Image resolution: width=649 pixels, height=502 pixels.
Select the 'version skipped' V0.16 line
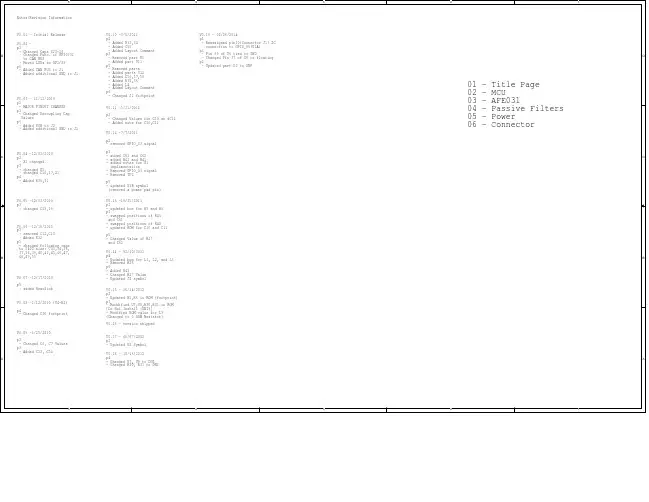(x=128, y=324)
